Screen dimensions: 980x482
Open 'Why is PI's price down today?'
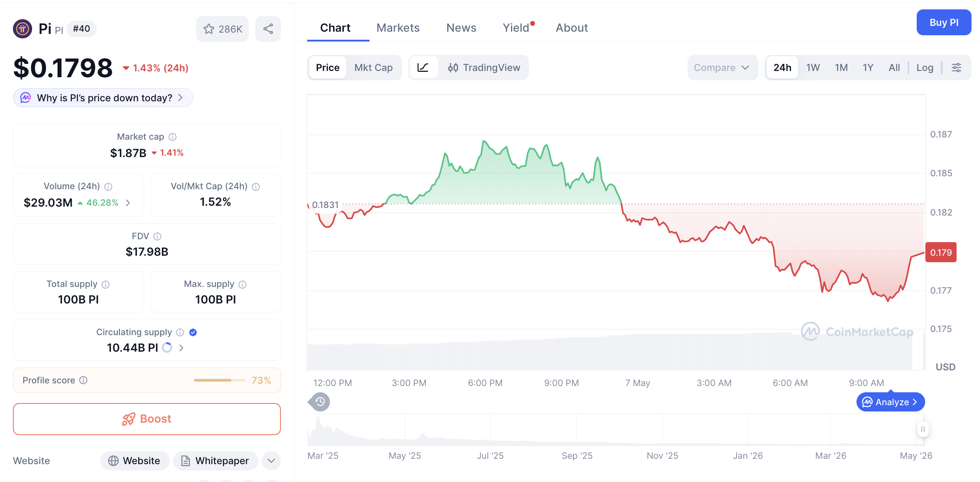coord(103,98)
